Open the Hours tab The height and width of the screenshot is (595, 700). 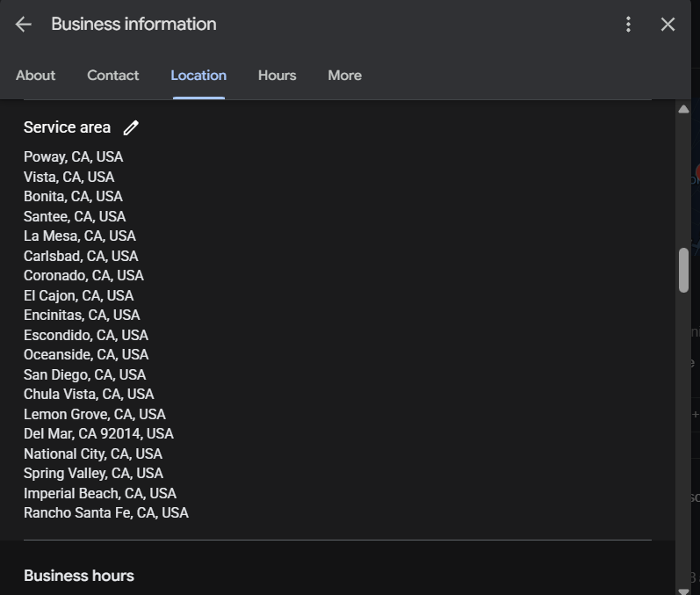278,76
